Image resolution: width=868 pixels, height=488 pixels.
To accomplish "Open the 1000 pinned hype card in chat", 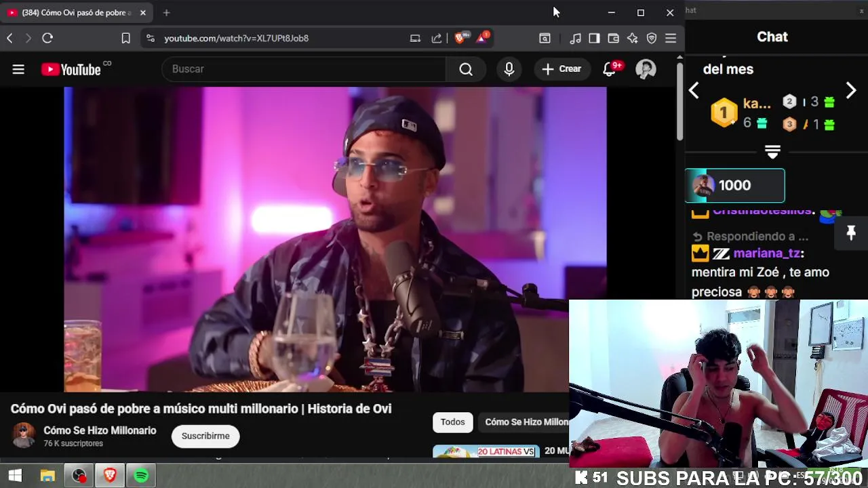I will [735, 186].
